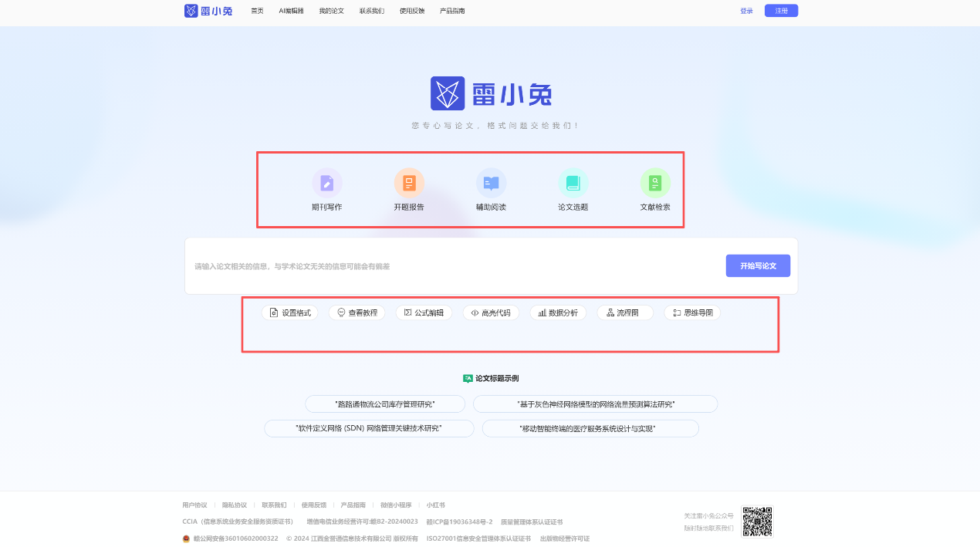980x547 pixels.
Task: Click the 开始写论文 button
Action: click(758, 265)
